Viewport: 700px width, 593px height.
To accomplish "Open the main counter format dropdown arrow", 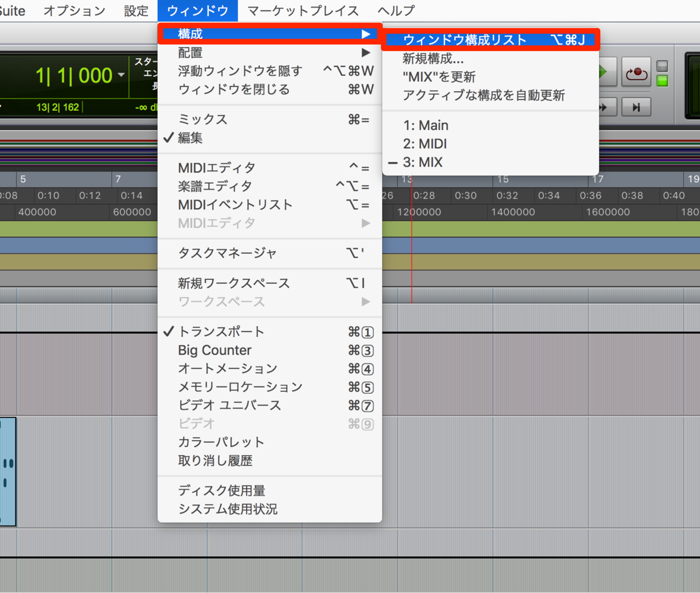I will [121, 75].
